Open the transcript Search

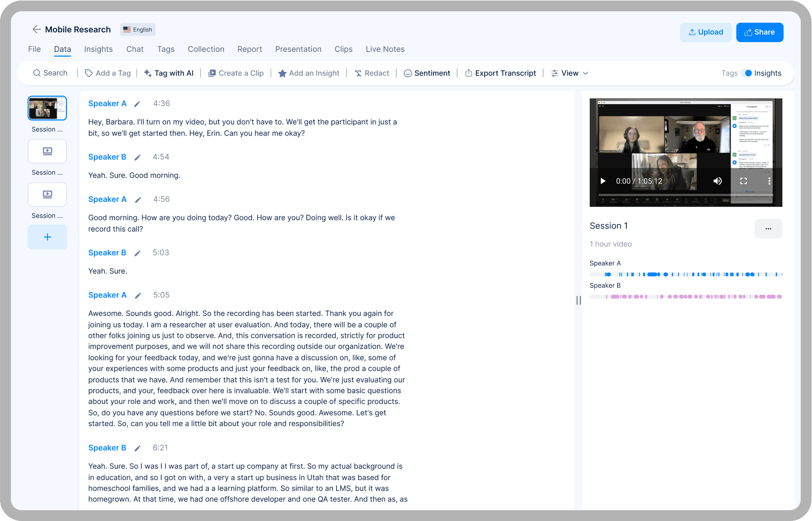[50, 73]
